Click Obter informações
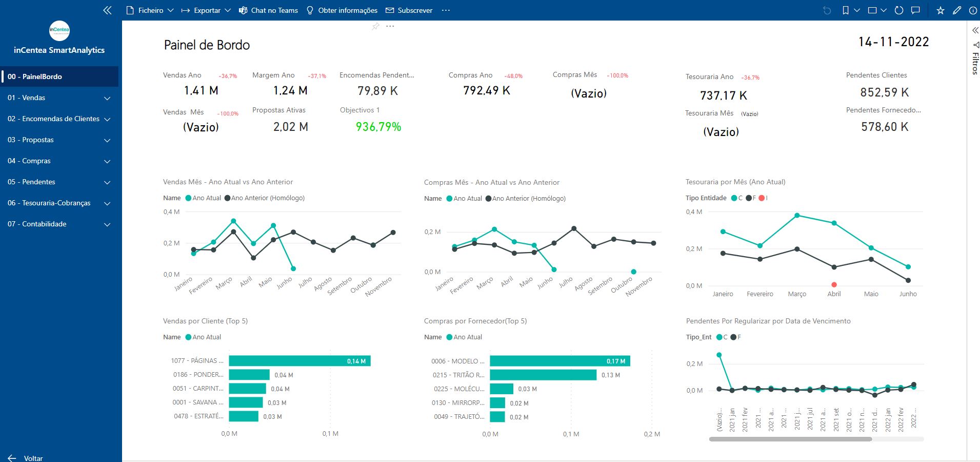Viewport: 980px width, 462px height. [342, 10]
